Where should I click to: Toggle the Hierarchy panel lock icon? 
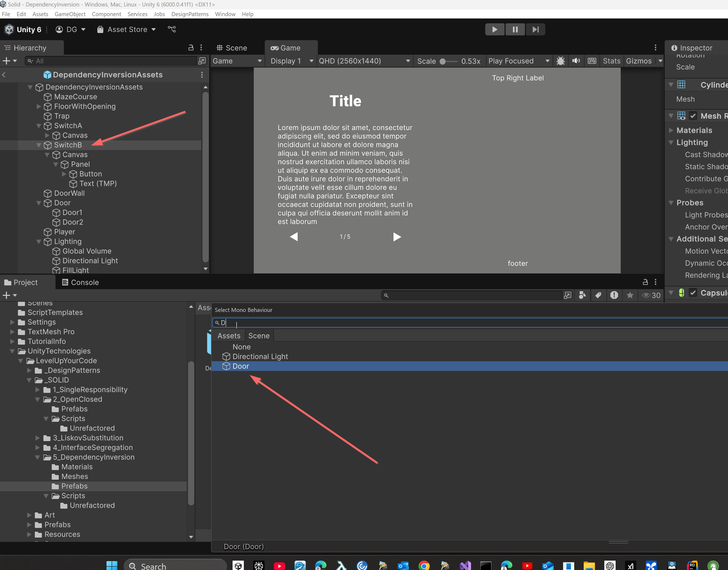[191, 48]
